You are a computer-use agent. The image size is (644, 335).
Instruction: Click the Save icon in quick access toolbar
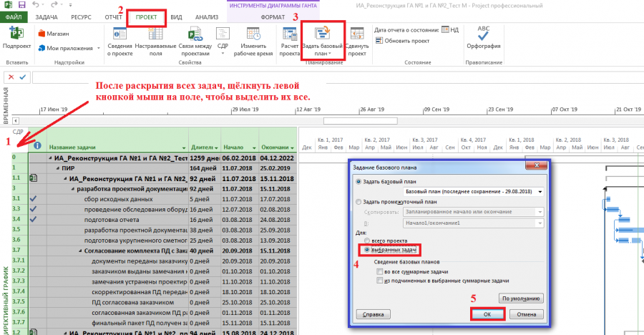[21, 5]
